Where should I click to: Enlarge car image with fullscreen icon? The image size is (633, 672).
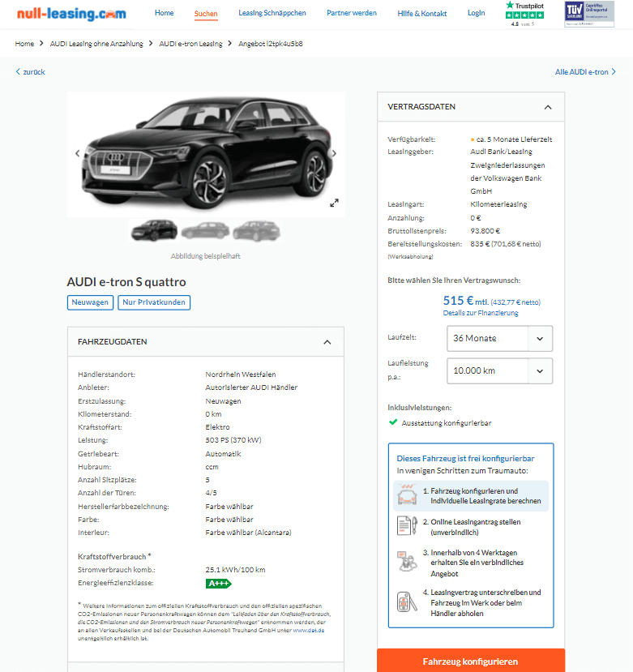coord(334,203)
